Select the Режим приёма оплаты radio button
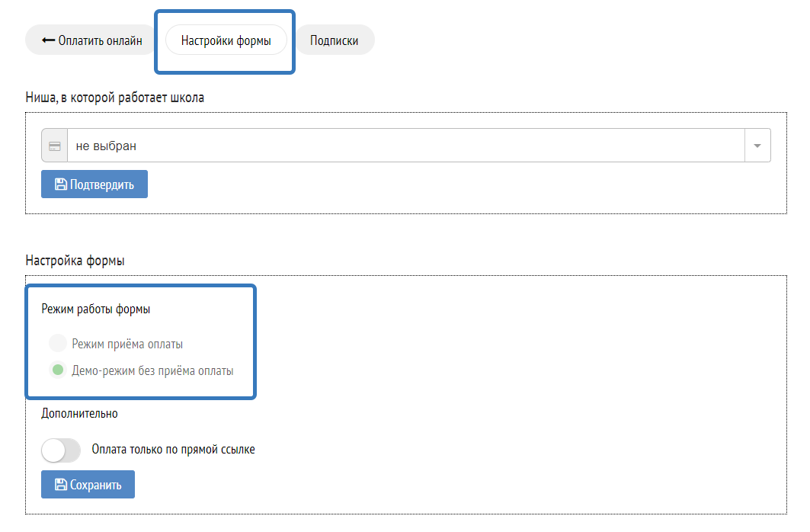Image resolution: width=810 pixels, height=532 pixels. (x=57, y=344)
